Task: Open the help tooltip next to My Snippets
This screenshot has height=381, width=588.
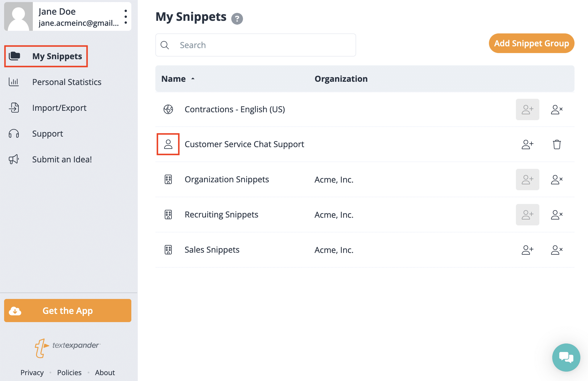Action: 237,18
